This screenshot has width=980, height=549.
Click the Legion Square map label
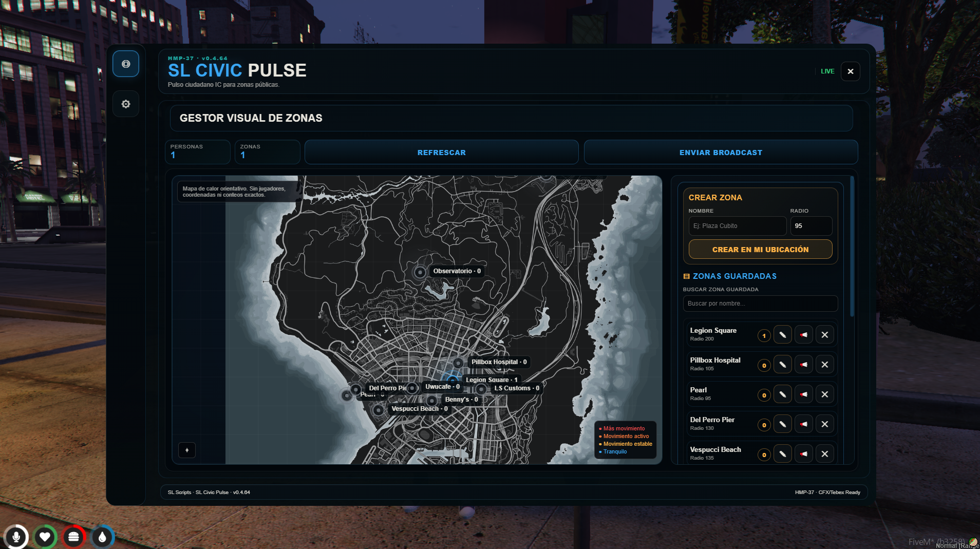tap(492, 380)
